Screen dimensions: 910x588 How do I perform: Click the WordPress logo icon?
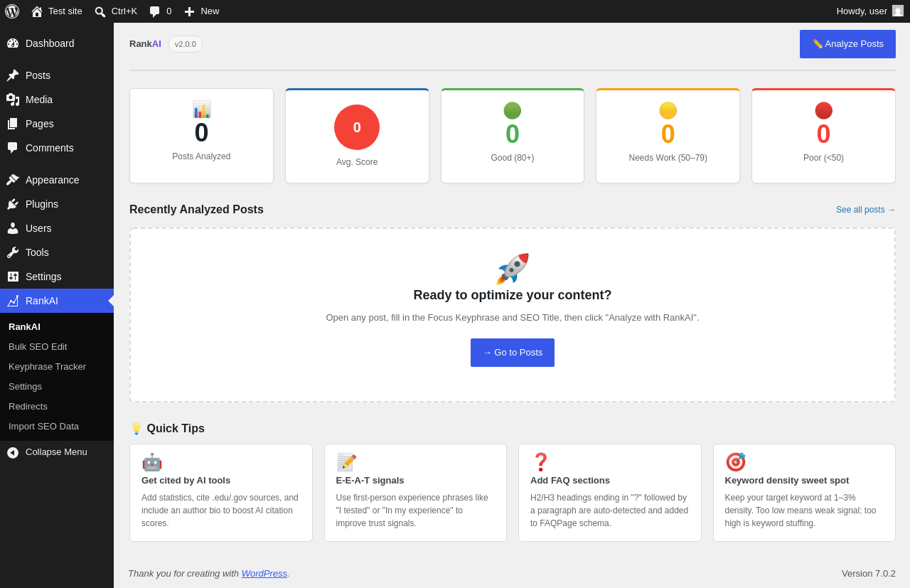point(12,11)
